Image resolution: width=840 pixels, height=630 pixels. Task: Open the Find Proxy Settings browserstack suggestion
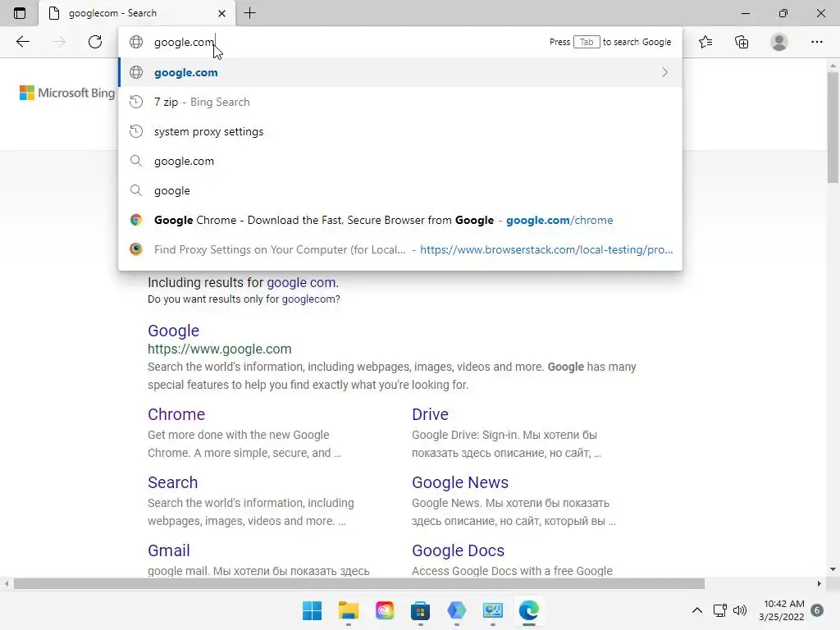click(400, 249)
